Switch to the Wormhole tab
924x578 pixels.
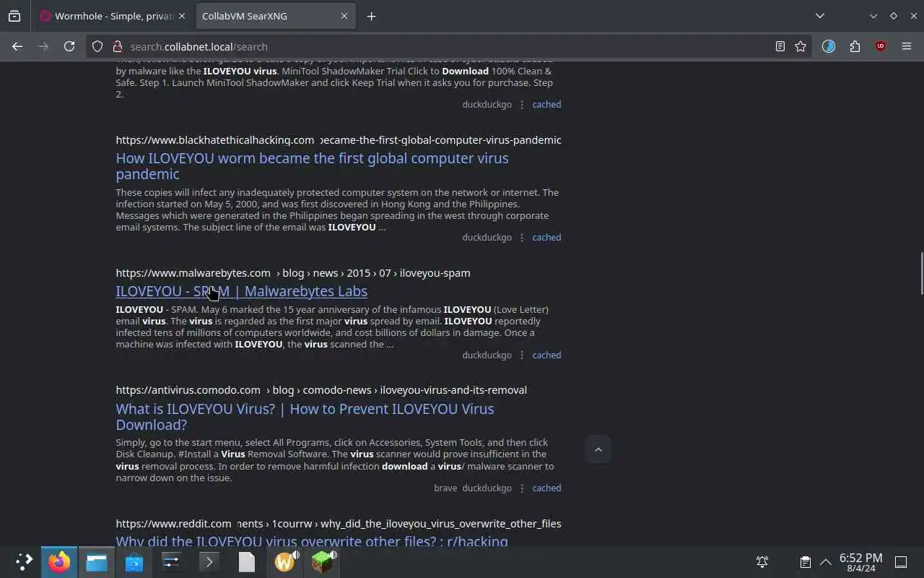107,16
